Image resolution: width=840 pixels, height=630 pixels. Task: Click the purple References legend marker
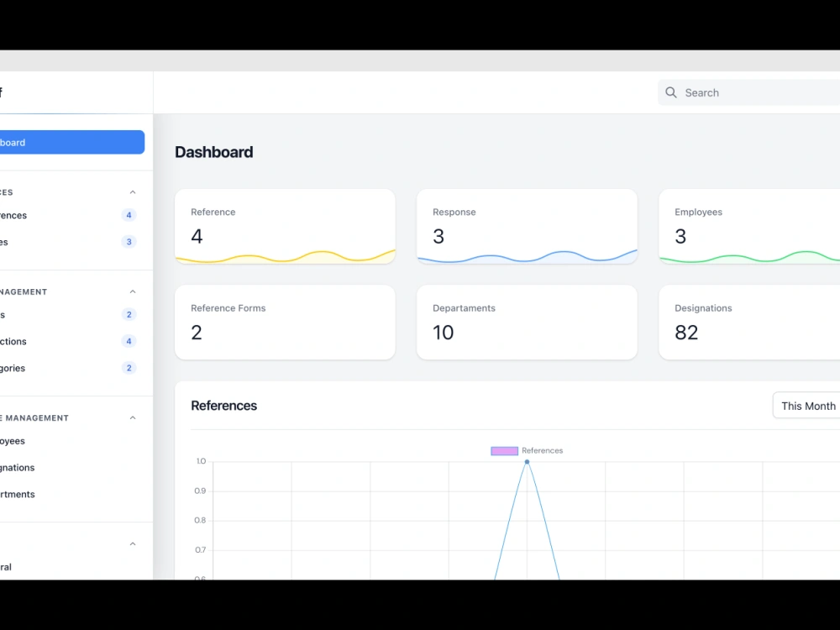[x=504, y=450]
